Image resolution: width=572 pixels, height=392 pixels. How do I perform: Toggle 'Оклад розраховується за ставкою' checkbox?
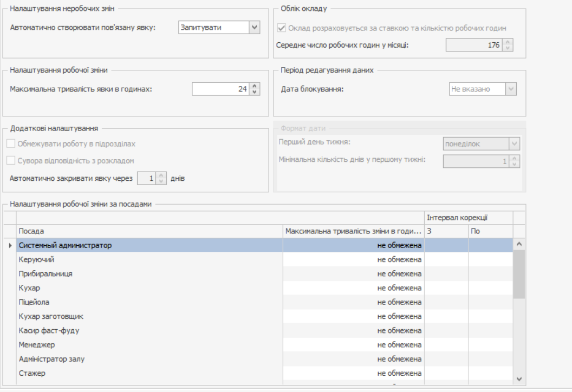(x=282, y=28)
